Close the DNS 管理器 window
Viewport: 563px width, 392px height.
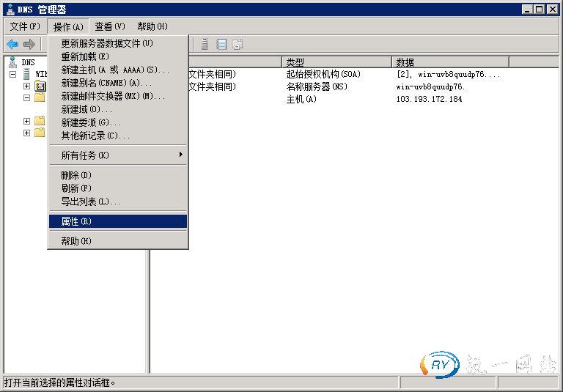[553, 10]
